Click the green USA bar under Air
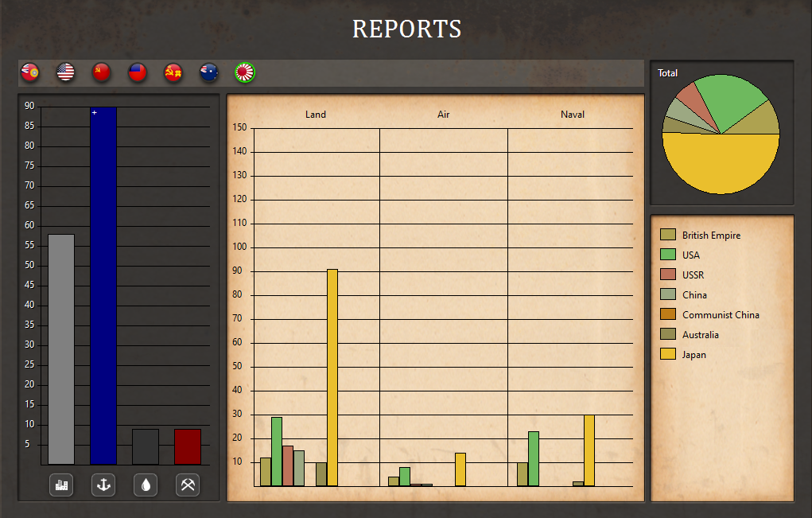The height and width of the screenshot is (518, 812). (x=405, y=477)
